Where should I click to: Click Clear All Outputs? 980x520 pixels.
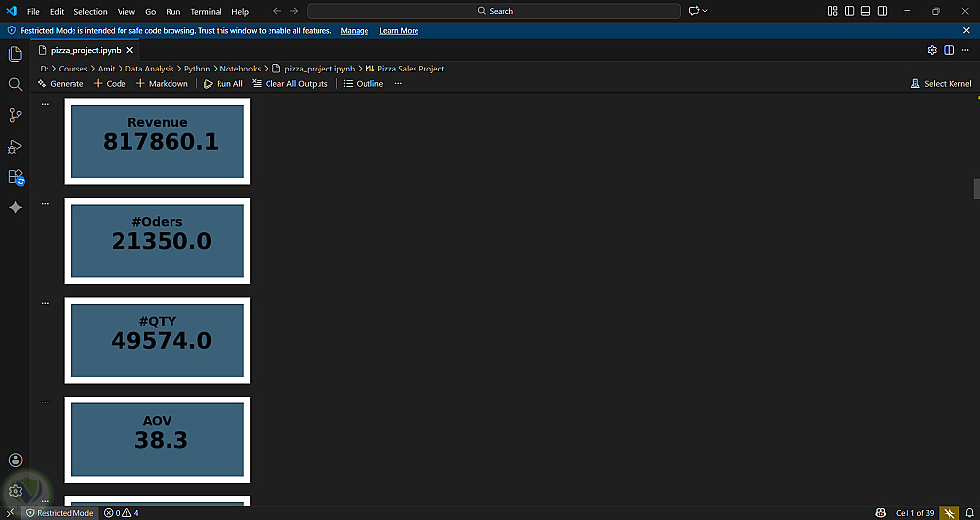click(x=290, y=83)
